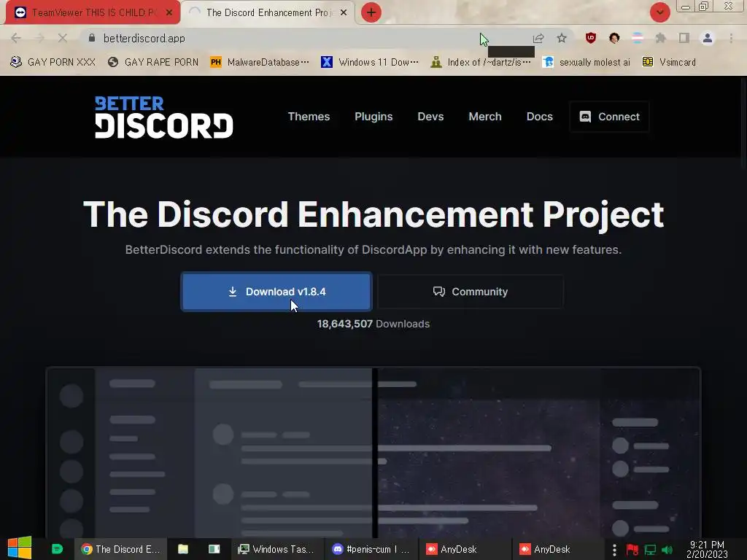Screen dimensions: 747x560
Task: Click the browser Forward arrow
Action: [39, 38]
